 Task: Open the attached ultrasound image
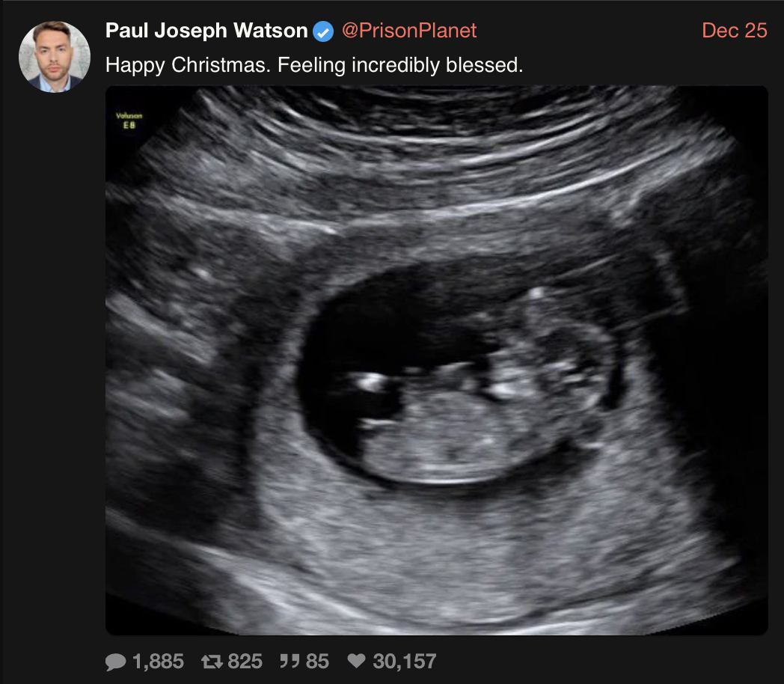[436, 360]
